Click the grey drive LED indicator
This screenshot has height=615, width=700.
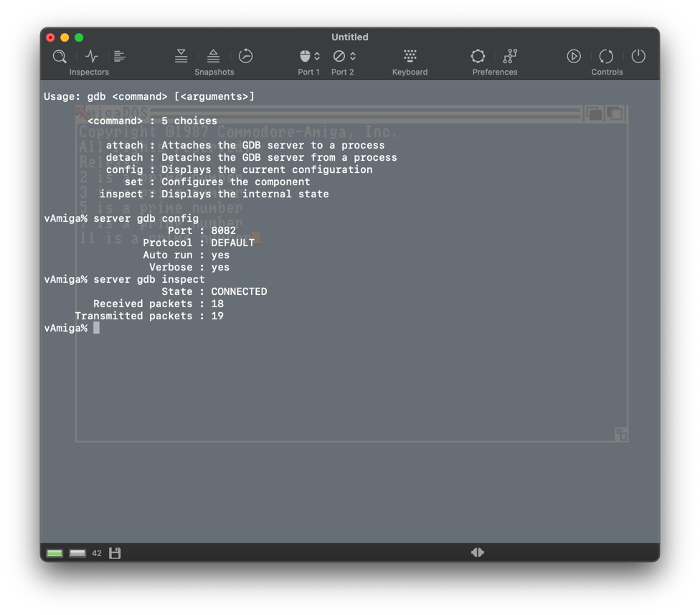[77, 553]
